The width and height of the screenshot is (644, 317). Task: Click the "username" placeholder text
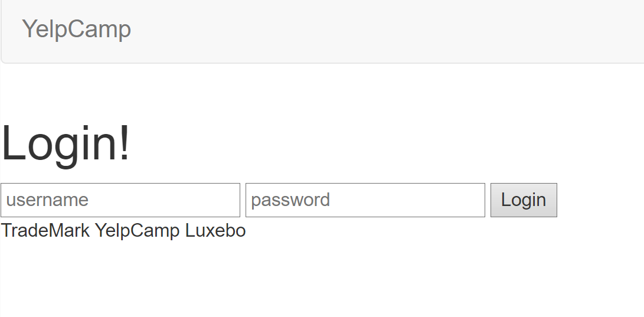tap(47, 200)
